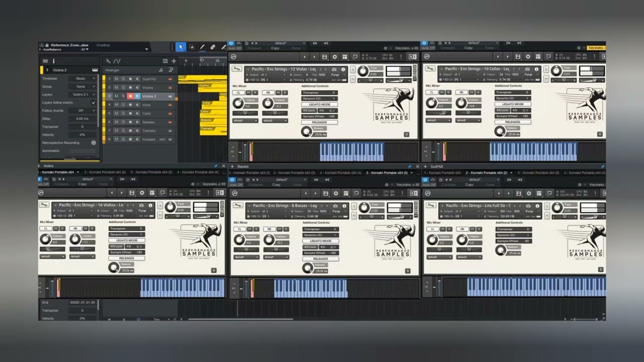644x362 pixels.
Task: Open track list wrench options
Action: coord(108,61)
